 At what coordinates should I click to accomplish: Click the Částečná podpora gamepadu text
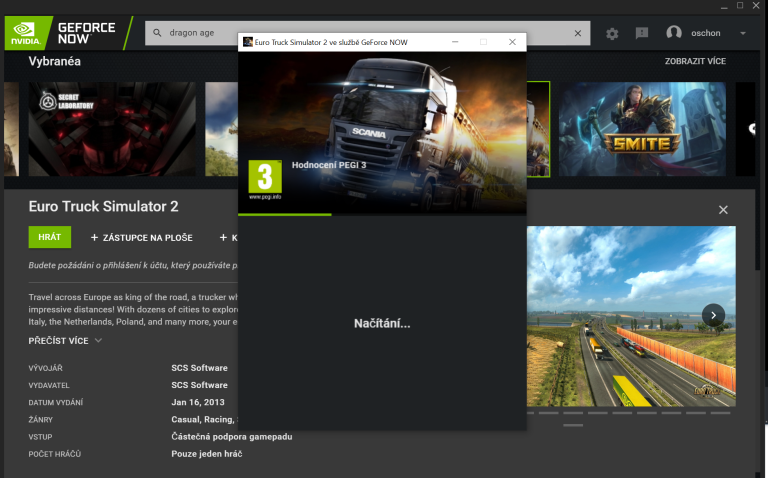tap(232, 436)
